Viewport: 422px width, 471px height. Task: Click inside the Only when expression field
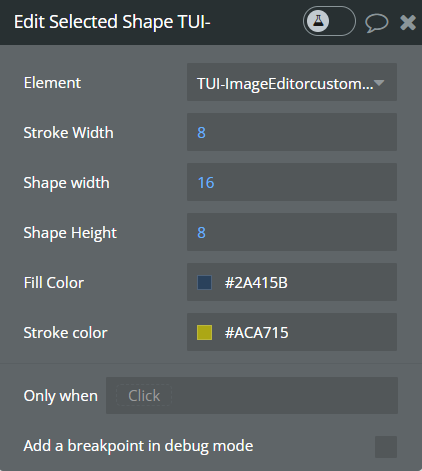[x=252, y=396]
